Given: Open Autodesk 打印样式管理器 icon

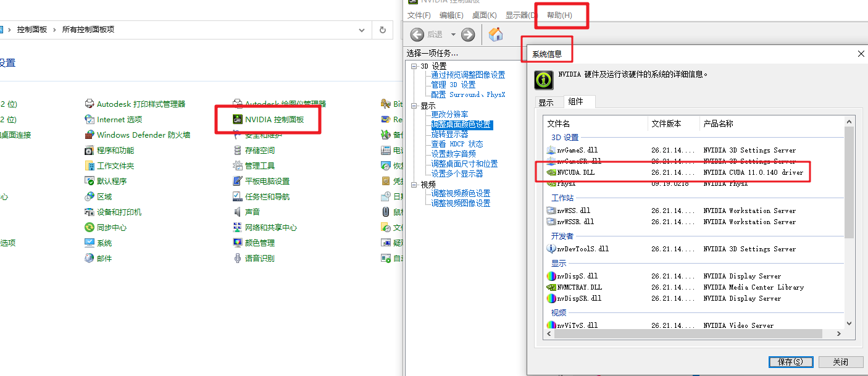Looking at the screenshot, I should [90, 104].
